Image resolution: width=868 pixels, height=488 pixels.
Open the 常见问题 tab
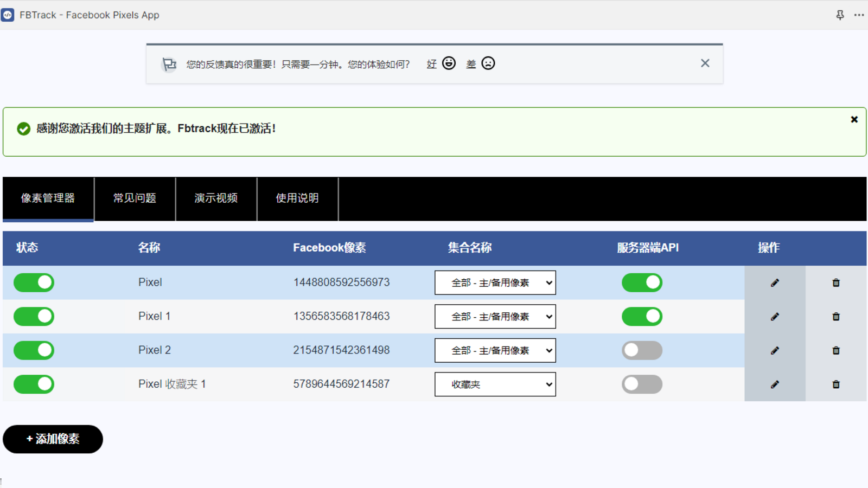point(135,198)
